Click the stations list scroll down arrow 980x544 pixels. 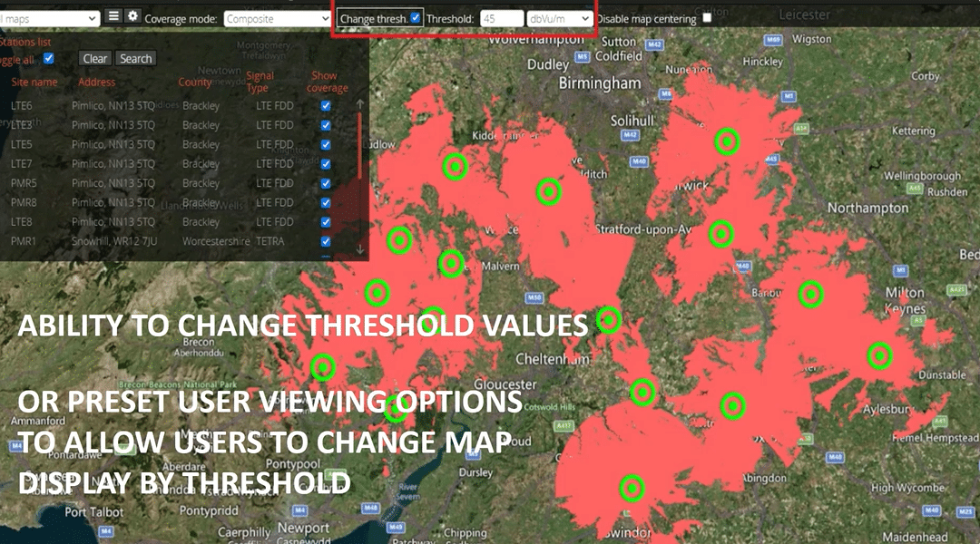point(360,249)
